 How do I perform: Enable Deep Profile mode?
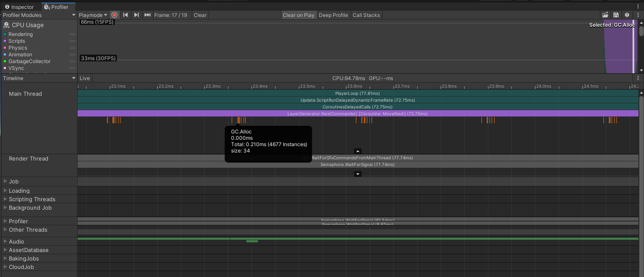click(x=334, y=15)
